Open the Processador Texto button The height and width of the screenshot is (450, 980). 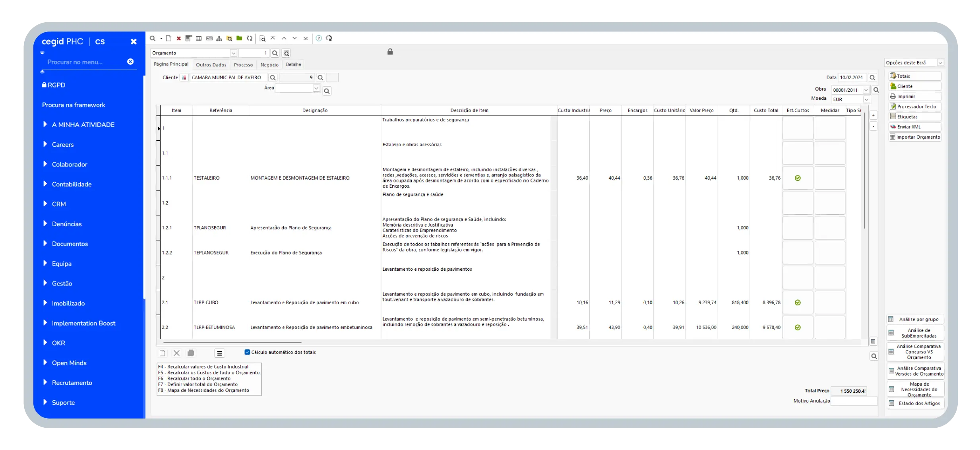[915, 107]
